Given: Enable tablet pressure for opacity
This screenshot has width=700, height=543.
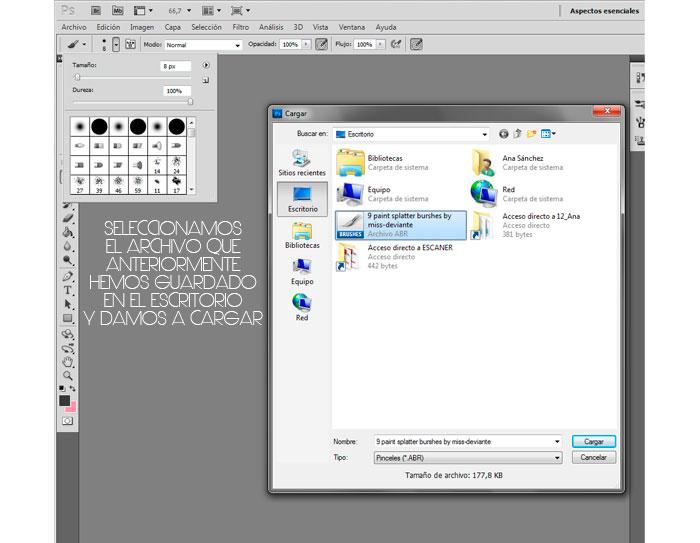Looking at the screenshot, I should pos(321,44).
